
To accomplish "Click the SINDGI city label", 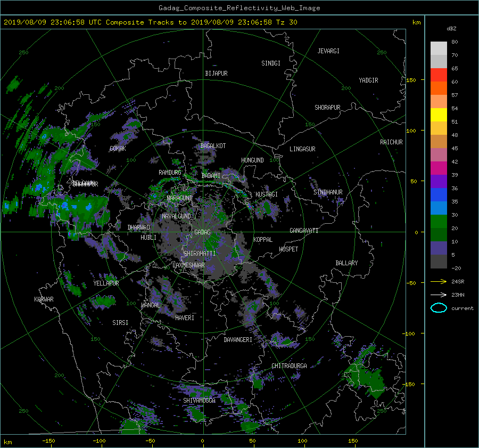I will tap(271, 63).
